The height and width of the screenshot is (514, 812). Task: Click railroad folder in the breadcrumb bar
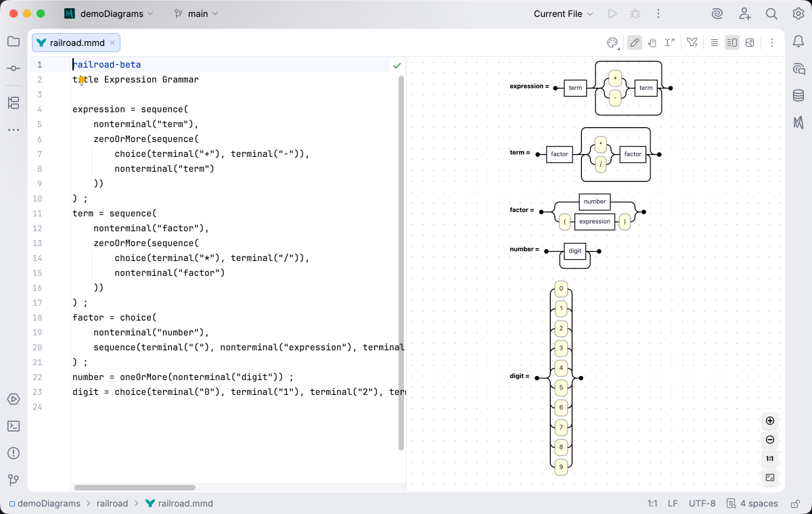tap(112, 503)
